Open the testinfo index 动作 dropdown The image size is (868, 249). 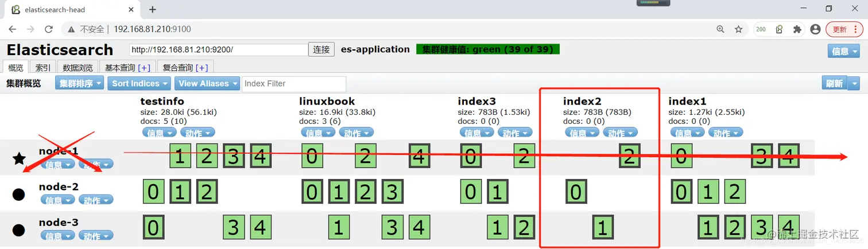tap(199, 133)
